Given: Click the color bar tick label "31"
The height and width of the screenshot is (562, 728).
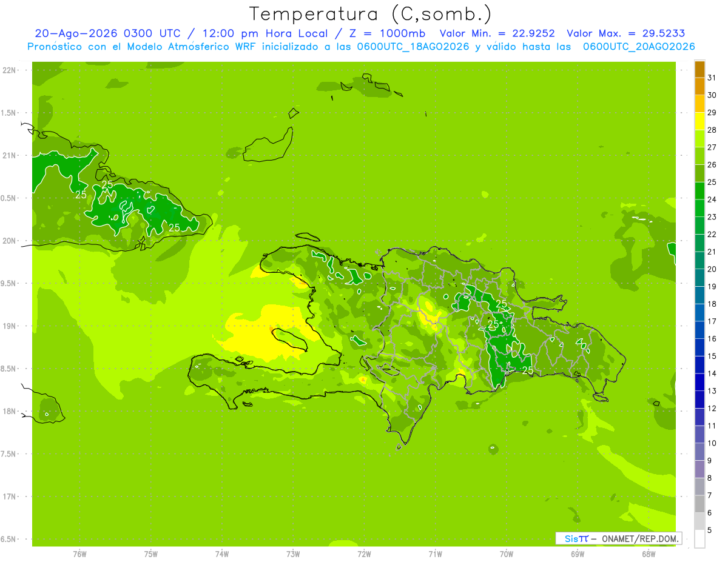Looking at the screenshot, I should pos(712,78).
